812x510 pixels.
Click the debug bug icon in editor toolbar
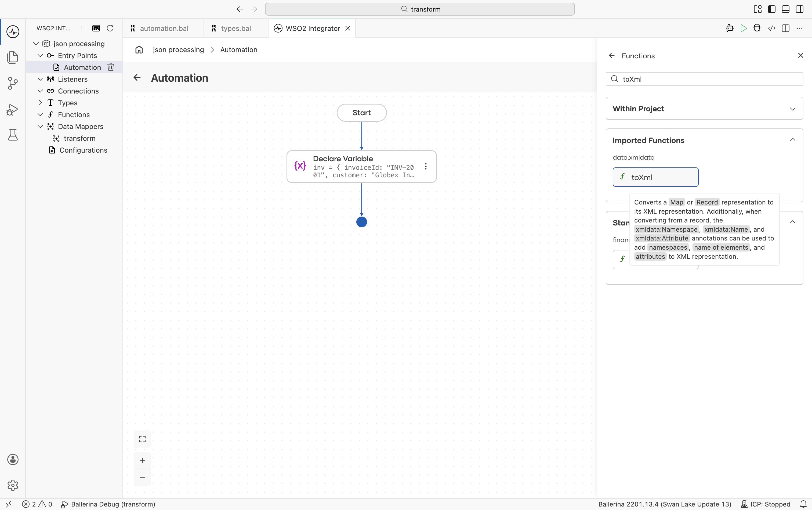pyautogui.click(x=757, y=28)
